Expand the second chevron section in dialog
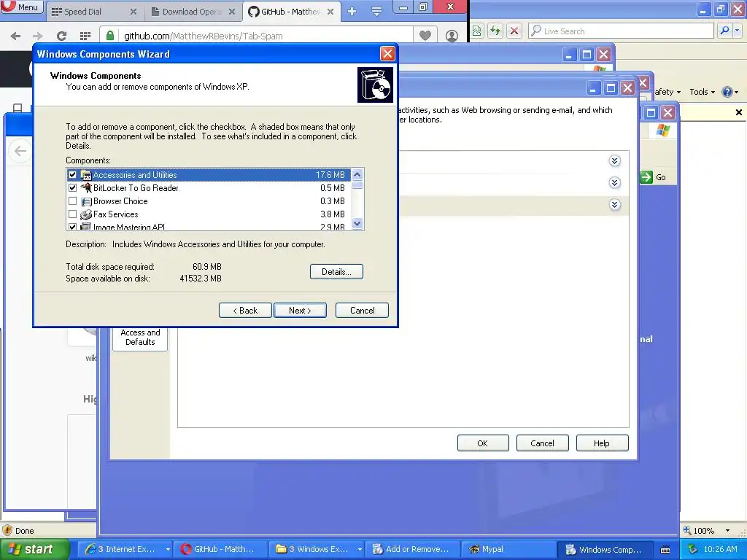This screenshot has height=560, width=747. (x=614, y=183)
